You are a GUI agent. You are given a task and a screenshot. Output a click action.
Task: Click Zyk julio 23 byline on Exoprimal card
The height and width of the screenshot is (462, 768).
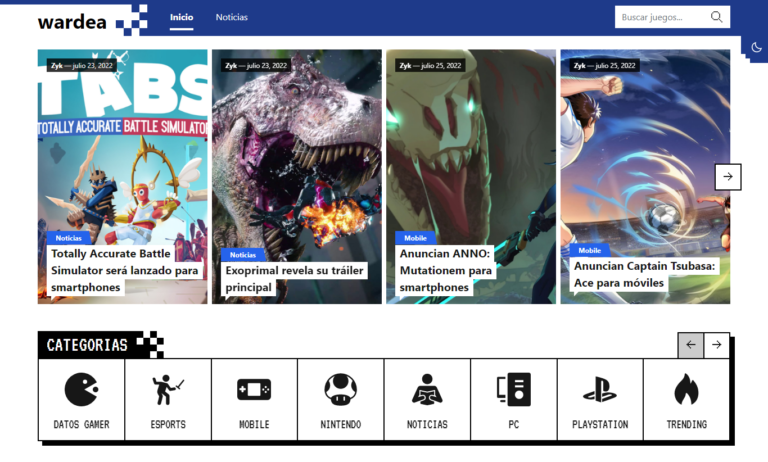pyautogui.click(x=256, y=66)
